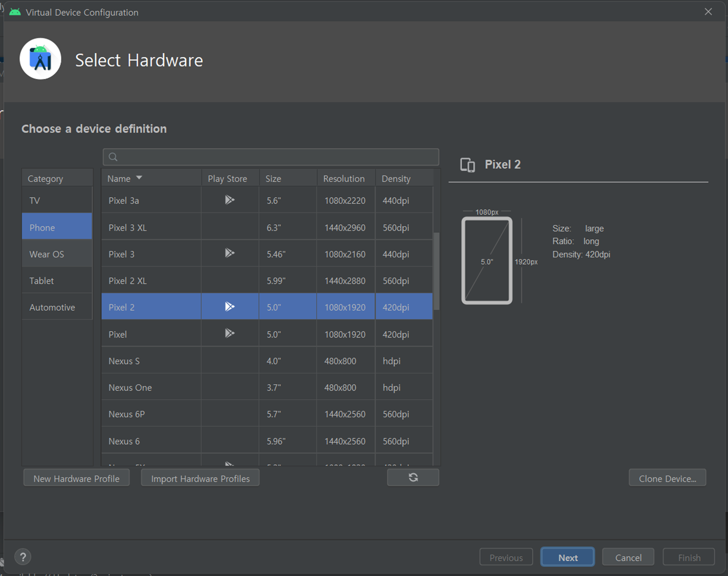Click the Choose a device definition heading

pyautogui.click(x=94, y=129)
